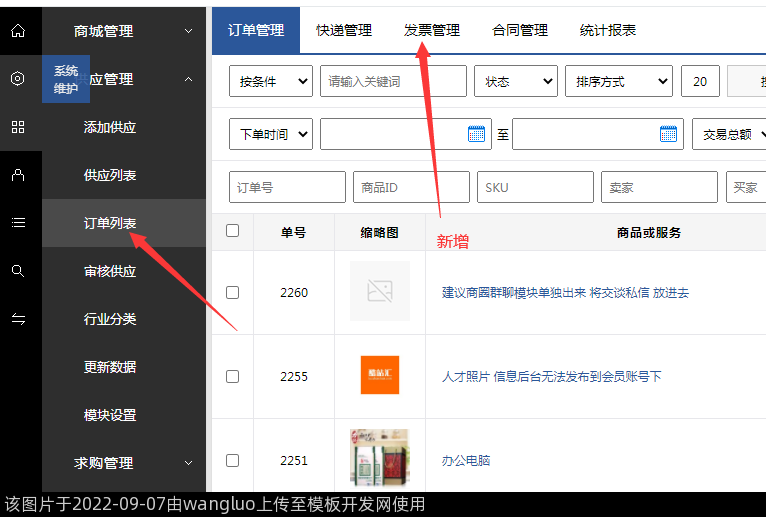Click the home icon in left rail
This screenshot has width=766, height=517.
pyautogui.click(x=18, y=31)
